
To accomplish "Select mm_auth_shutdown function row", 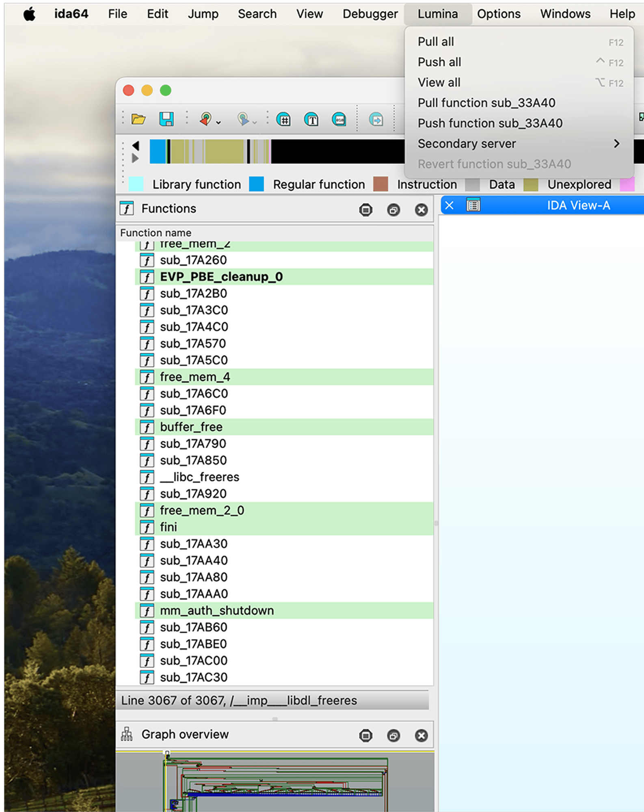I will (x=284, y=610).
